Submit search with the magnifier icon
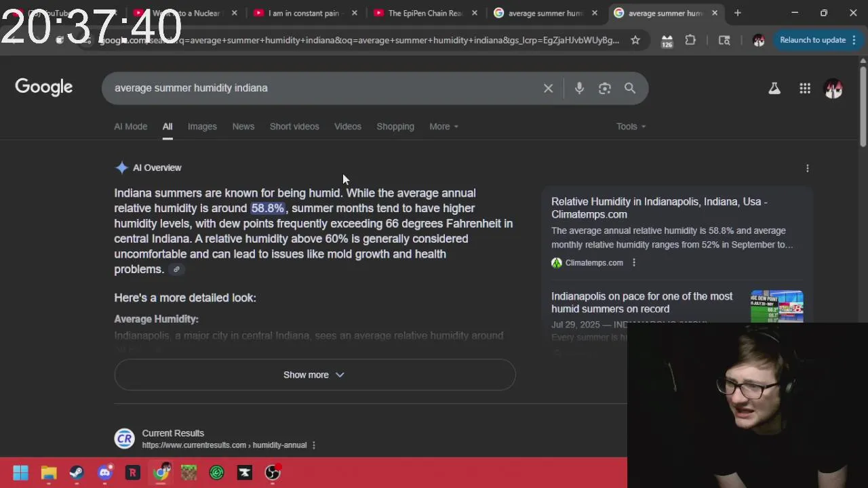Image resolution: width=868 pixels, height=488 pixels. tap(630, 88)
